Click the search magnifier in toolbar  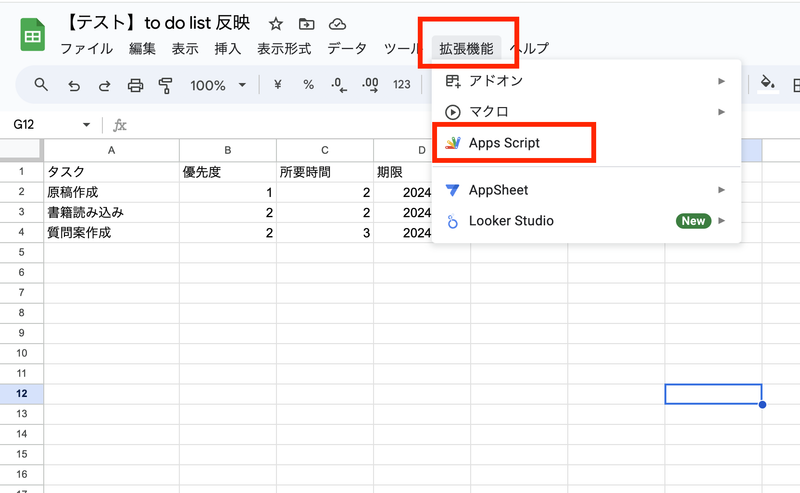[41, 85]
